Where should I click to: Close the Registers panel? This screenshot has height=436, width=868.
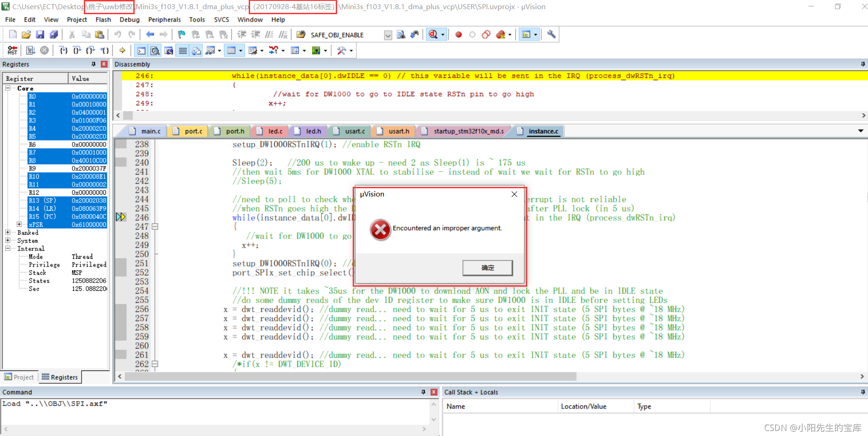point(104,64)
